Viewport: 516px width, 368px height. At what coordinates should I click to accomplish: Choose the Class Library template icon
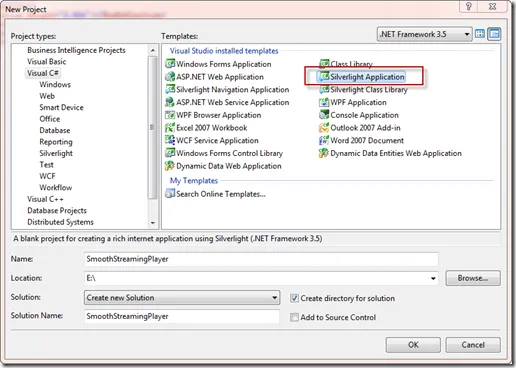pyautogui.click(x=324, y=64)
